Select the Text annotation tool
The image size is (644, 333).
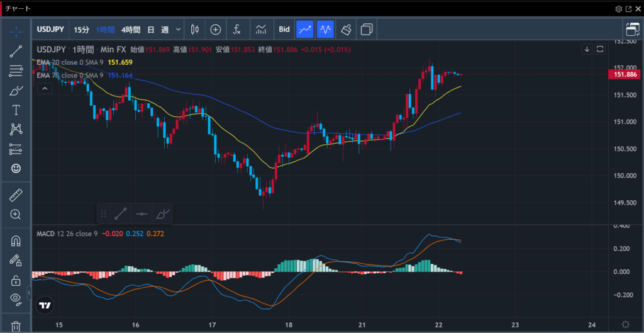coord(16,110)
